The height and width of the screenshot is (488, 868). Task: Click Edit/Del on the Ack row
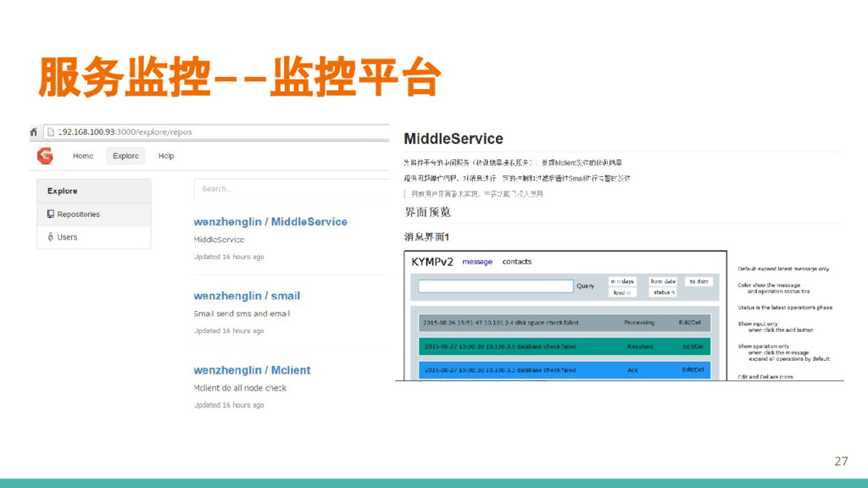pyautogui.click(x=693, y=370)
